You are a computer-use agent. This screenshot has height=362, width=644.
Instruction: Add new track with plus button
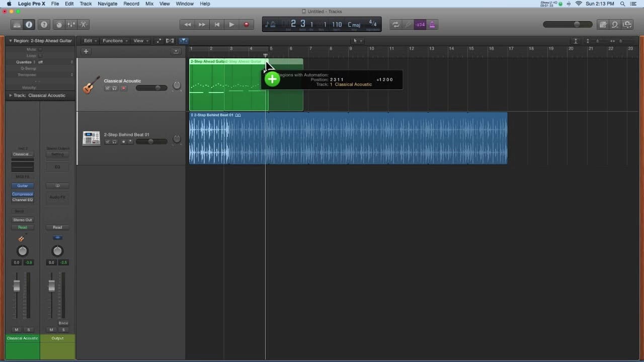[x=86, y=51]
